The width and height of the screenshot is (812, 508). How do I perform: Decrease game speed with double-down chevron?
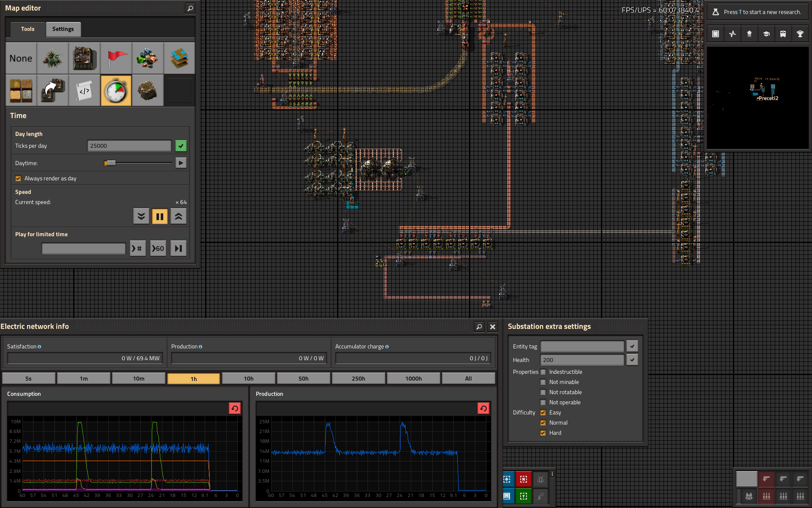coord(141,217)
